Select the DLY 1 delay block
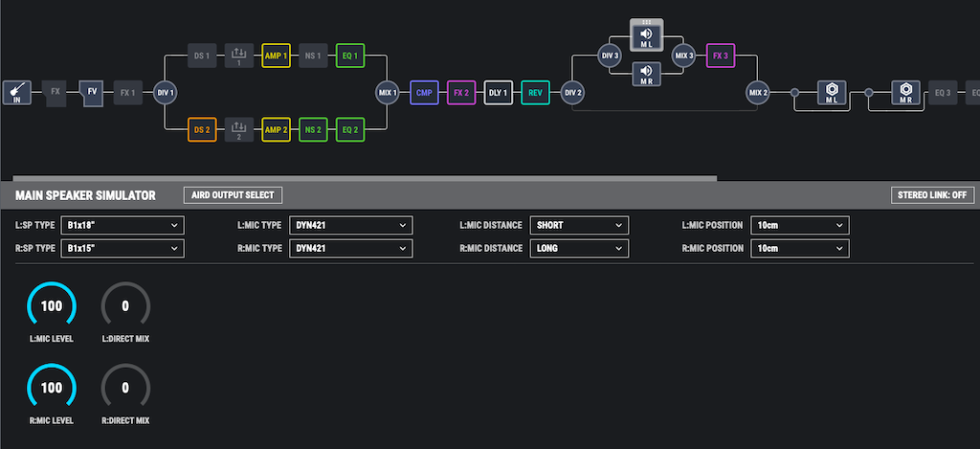 coord(498,93)
